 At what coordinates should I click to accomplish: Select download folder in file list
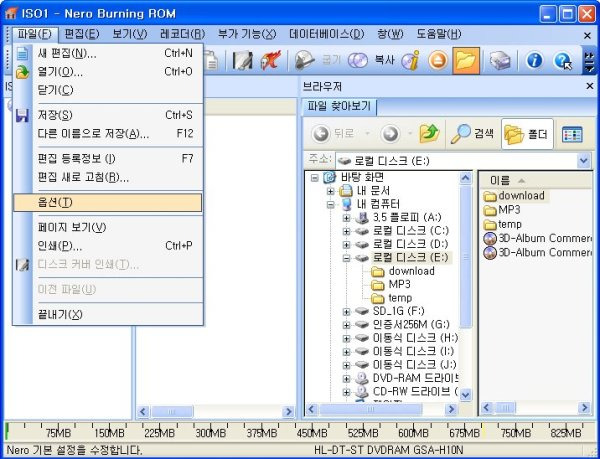click(x=514, y=196)
